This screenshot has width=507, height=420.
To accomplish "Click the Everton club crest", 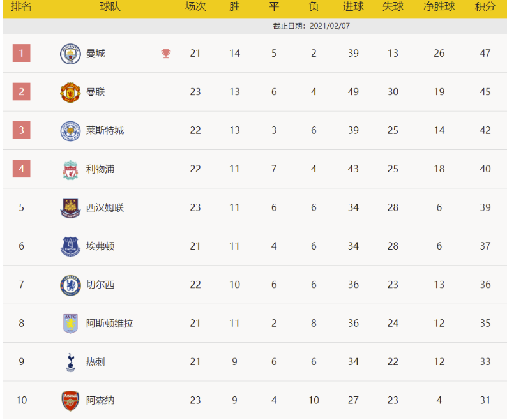I will 70,246.
